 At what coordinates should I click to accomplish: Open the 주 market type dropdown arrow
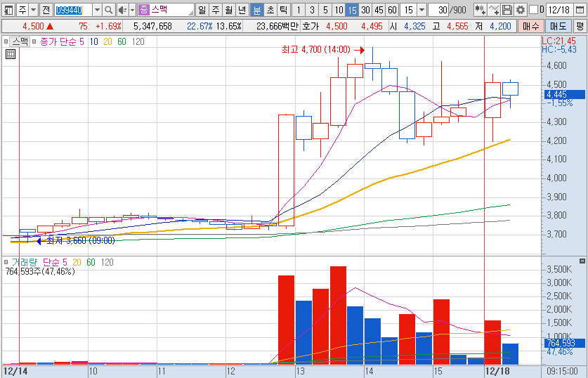(x=33, y=10)
